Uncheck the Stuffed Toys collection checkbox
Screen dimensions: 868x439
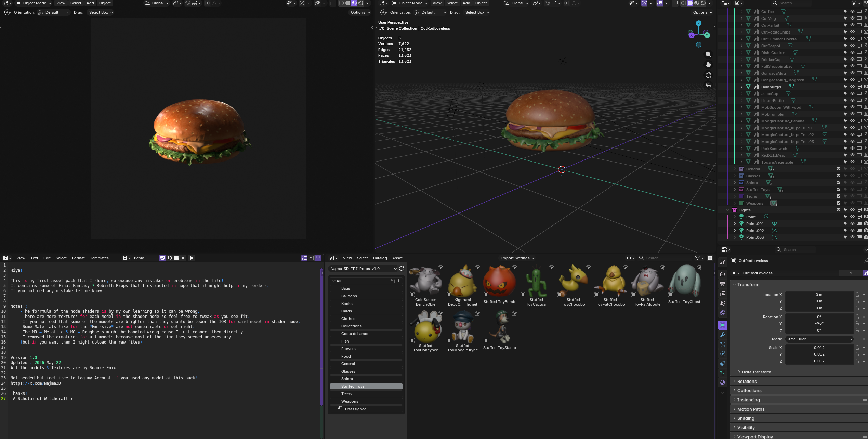click(839, 190)
